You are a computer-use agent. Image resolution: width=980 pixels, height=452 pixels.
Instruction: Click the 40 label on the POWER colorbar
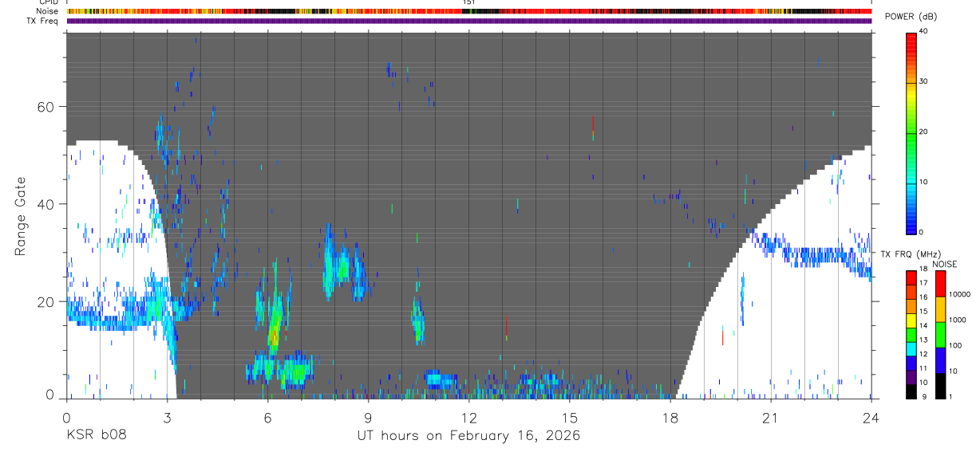(925, 32)
